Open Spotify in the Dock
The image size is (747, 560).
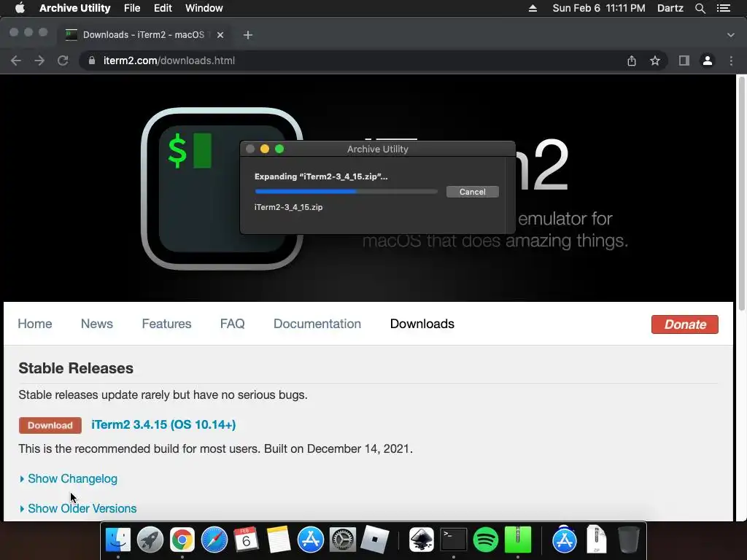[485, 540]
